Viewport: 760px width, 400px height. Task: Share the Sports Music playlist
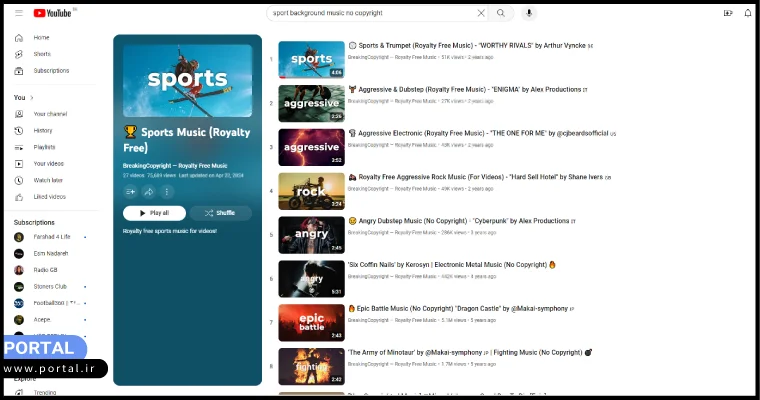[x=148, y=191]
